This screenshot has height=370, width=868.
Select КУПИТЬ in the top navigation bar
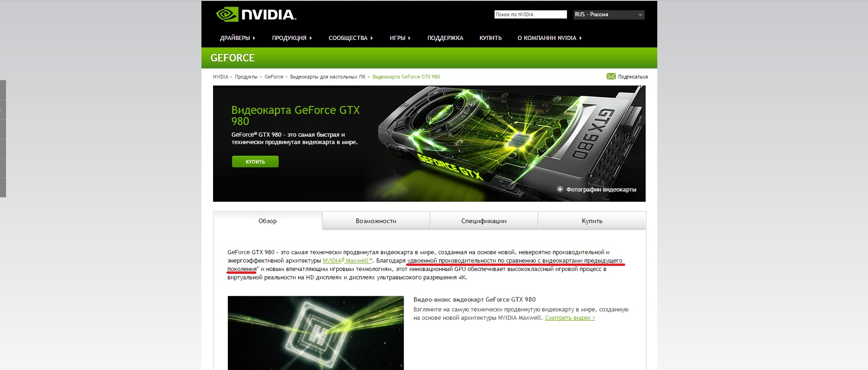tap(490, 38)
